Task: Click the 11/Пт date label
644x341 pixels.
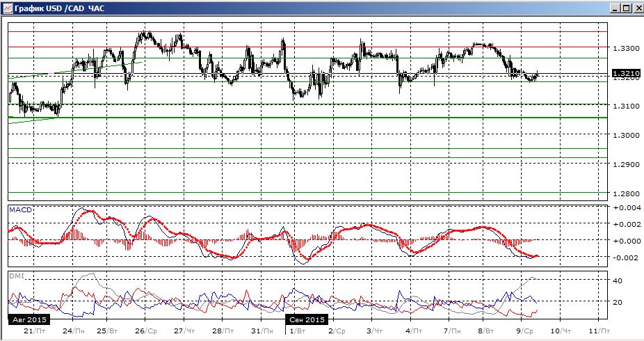Action: coord(599,331)
